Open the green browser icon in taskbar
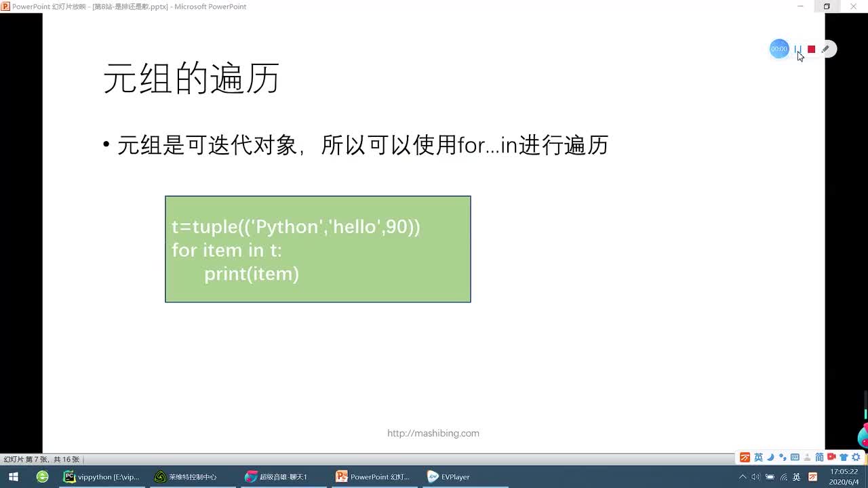Viewport: 868px width, 488px height. point(43,476)
